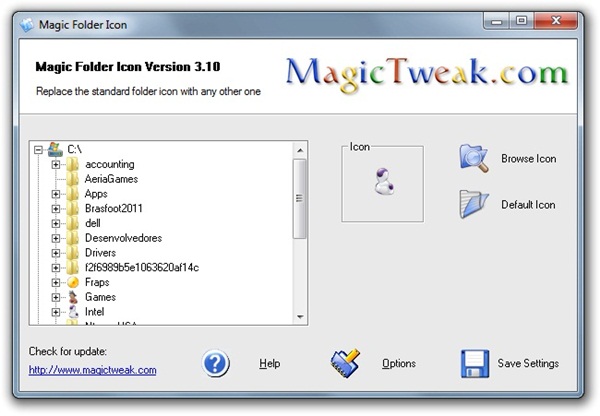The height and width of the screenshot is (416, 600).
Task: Expand the Desenvolvedores folder node
Action: [56, 238]
